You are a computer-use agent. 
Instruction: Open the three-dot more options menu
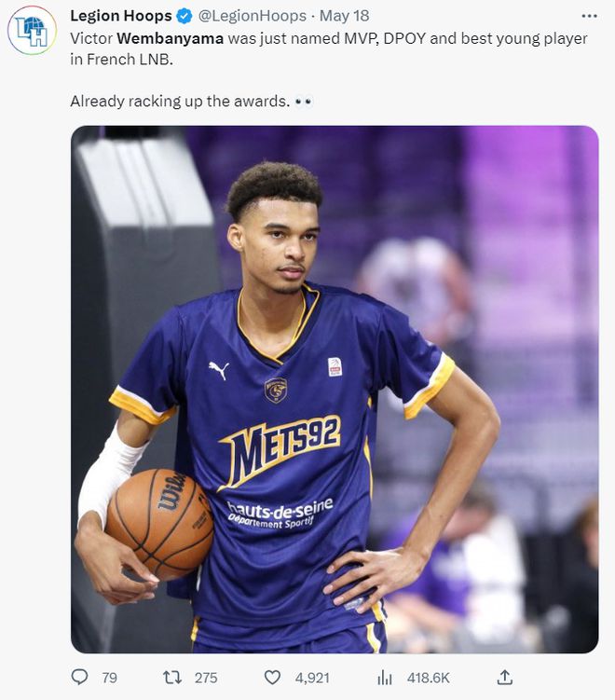[x=589, y=16]
